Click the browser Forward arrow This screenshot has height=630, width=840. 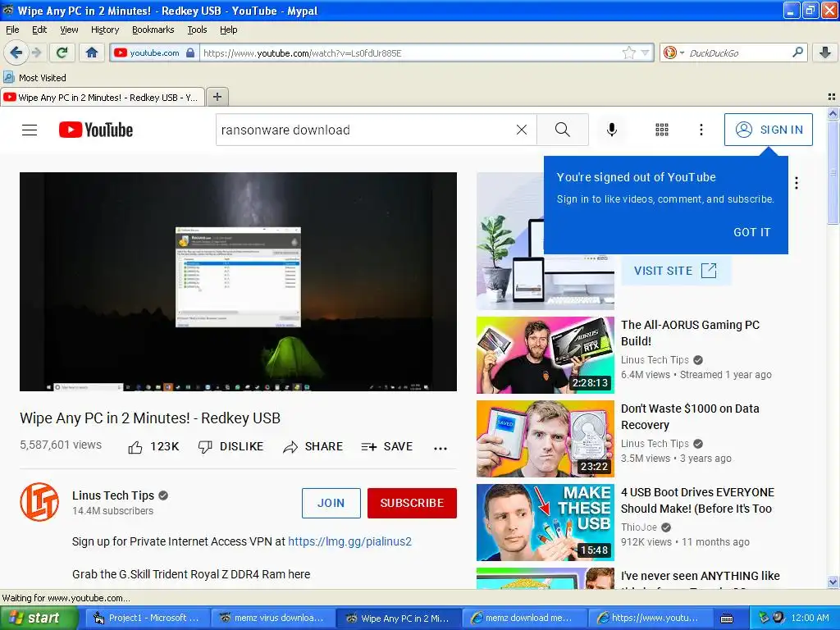(36, 52)
